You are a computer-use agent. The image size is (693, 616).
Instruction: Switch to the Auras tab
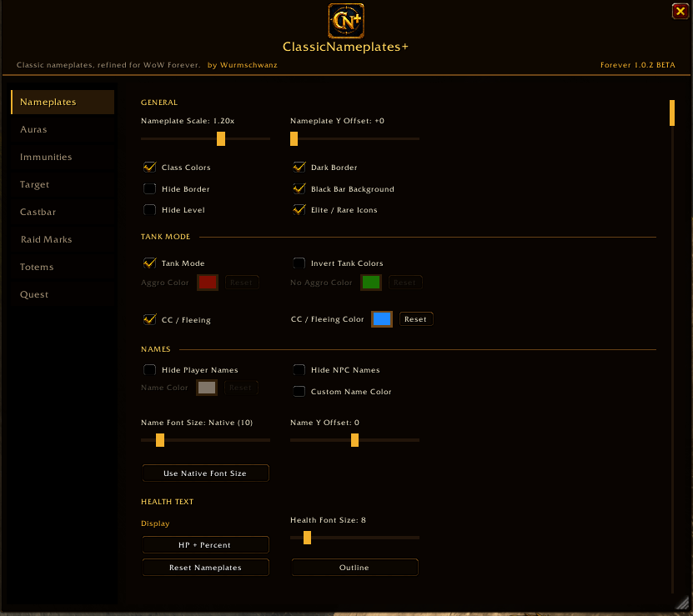click(63, 129)
